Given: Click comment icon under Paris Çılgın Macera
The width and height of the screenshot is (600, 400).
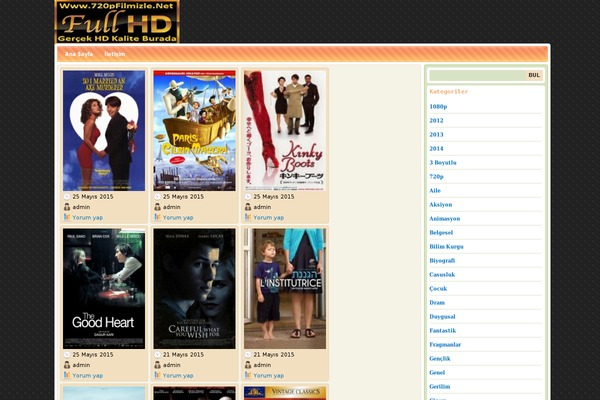Looking at the screenshot, I should 157,217.
